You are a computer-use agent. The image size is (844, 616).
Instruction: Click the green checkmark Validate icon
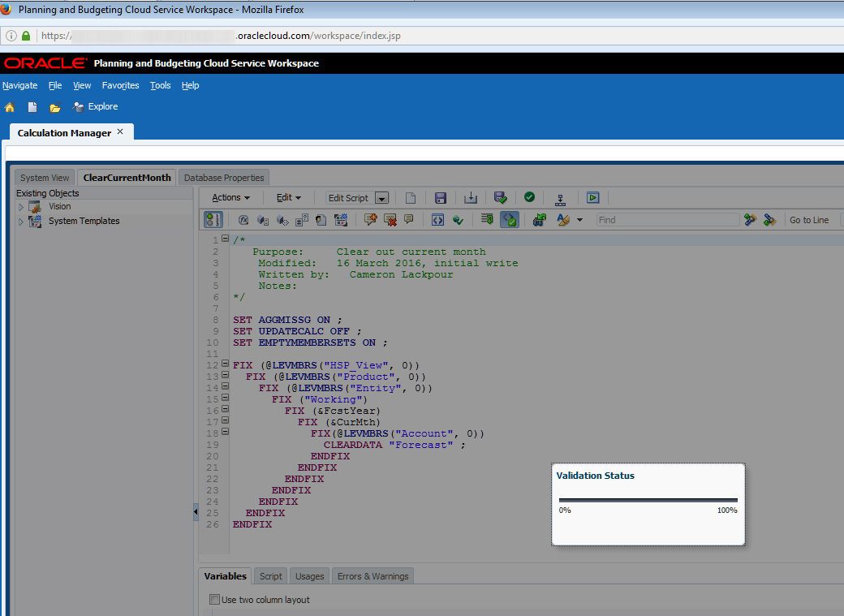point(529,197)
